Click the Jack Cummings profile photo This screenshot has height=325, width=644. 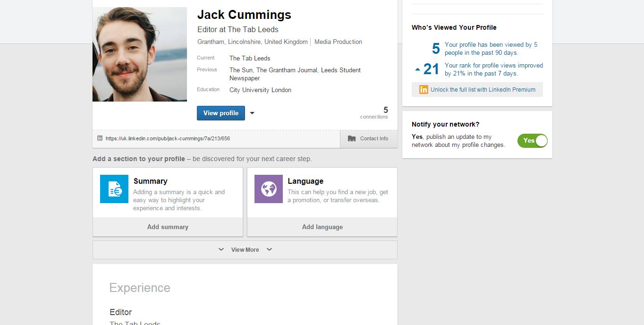point(140,54)
